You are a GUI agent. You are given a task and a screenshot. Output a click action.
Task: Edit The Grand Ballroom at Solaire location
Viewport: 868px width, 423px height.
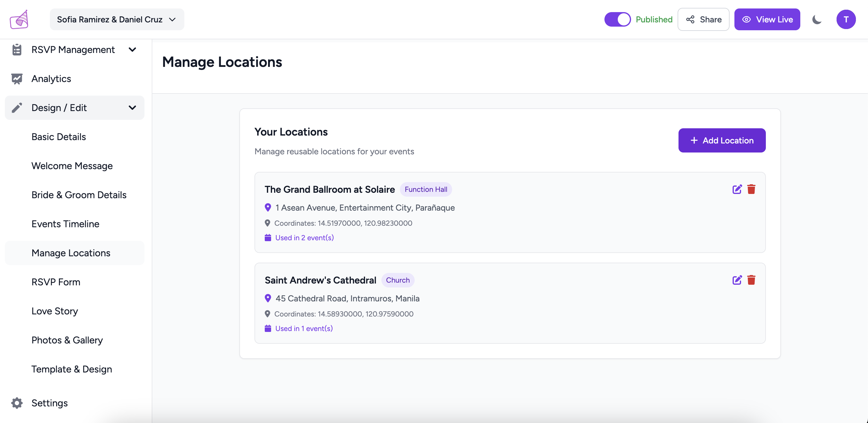click(x=737, y=189)
